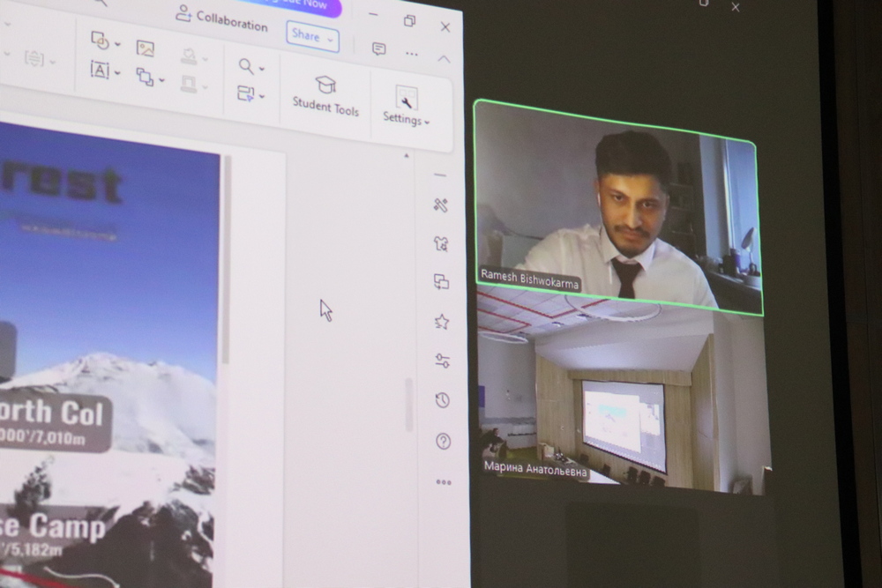The width and height of the screenshot is (882, 588).
Task: Click the Settings wrench icon
Action: 406,98
